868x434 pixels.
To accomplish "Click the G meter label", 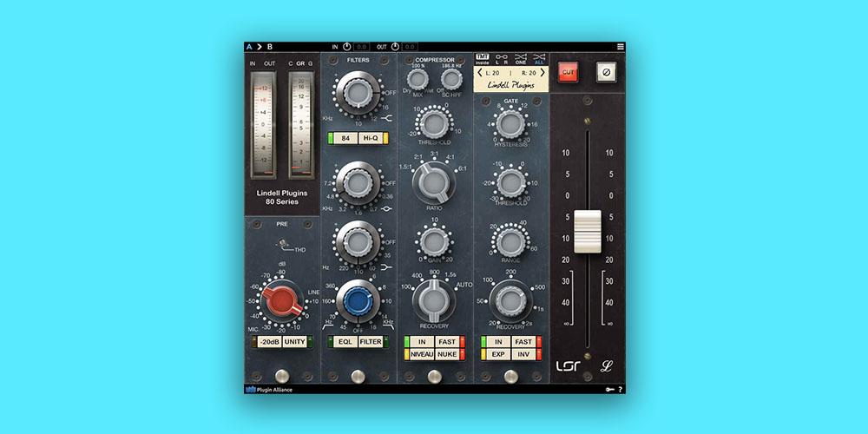I will click(310, 63).
